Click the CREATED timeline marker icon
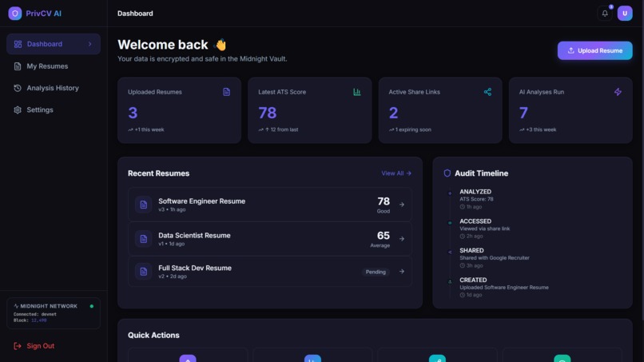This screenshot has height=362, width=644. [450, 281]
